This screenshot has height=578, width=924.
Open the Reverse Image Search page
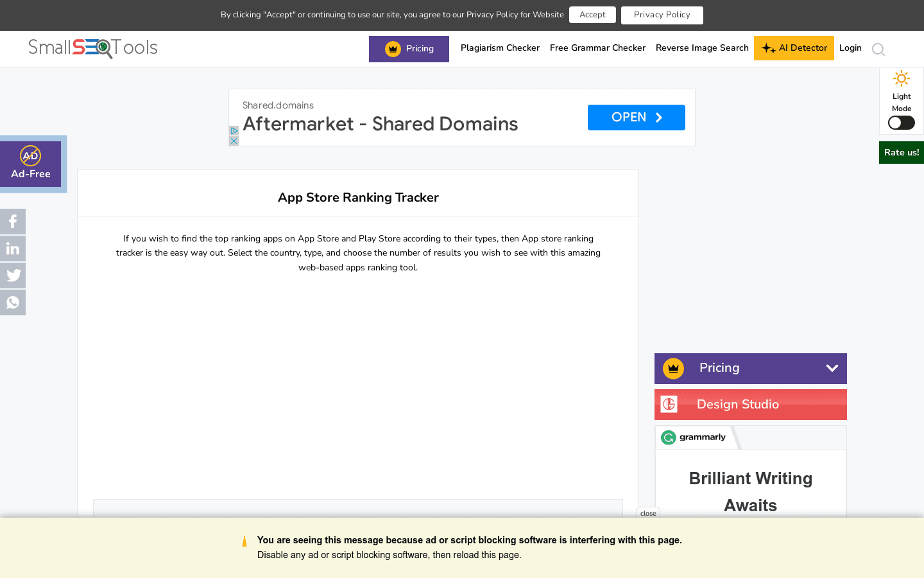(x=702, y=48)
